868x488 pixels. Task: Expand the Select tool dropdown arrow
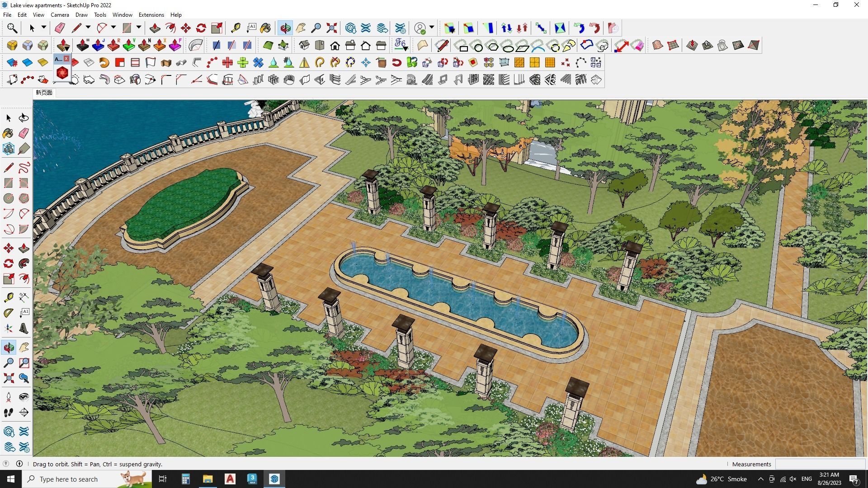pyautogui.click(x=43, y=28)
